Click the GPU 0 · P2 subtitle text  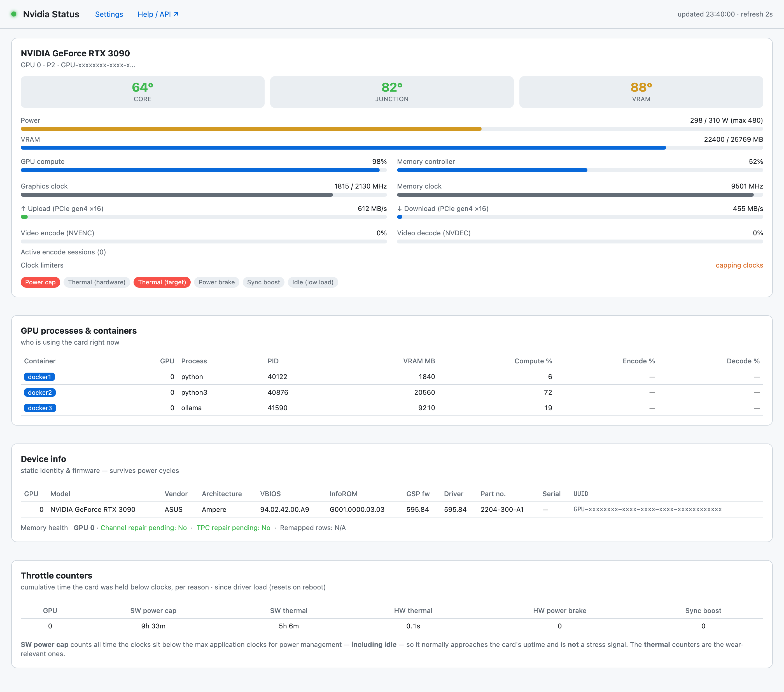point(78,65)
